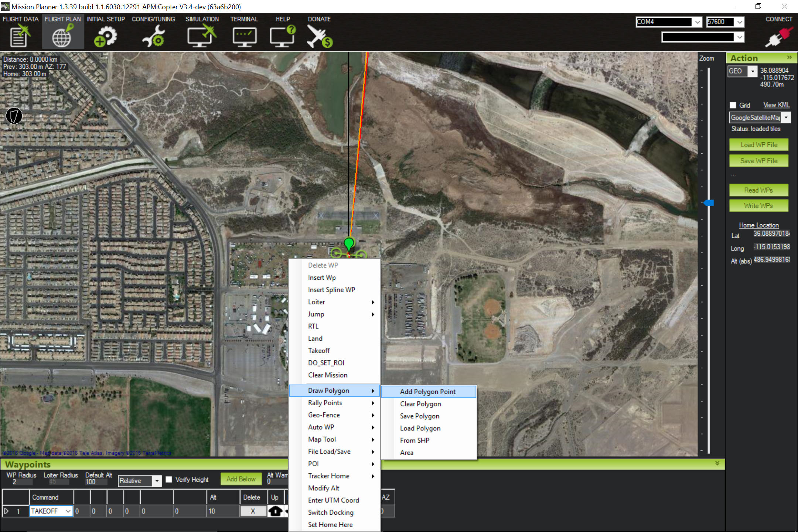The width and height of the screenshot is (798, 532).
Task: Click the green home marker on map
Action: click(349, 244)
